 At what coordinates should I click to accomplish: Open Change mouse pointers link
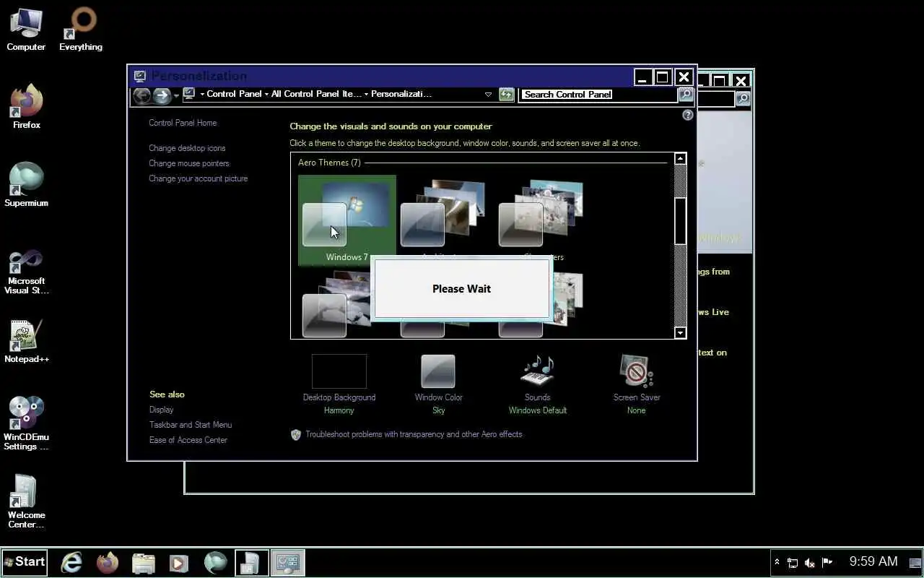click(x=189, y=163)
